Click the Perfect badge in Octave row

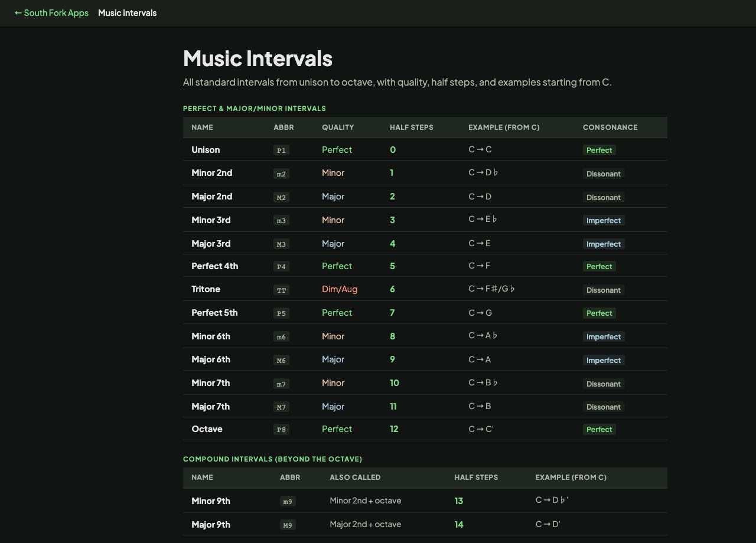(599, 430)
